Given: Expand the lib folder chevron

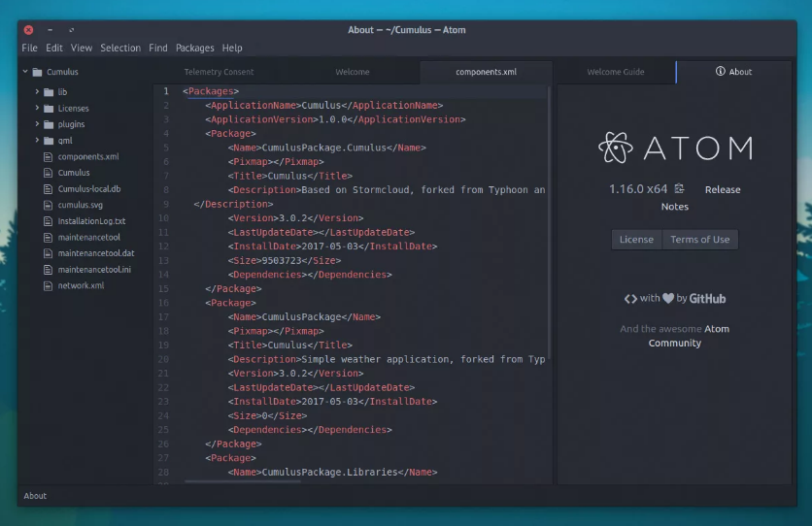Looking at the screenshot, I should (37, 91).
